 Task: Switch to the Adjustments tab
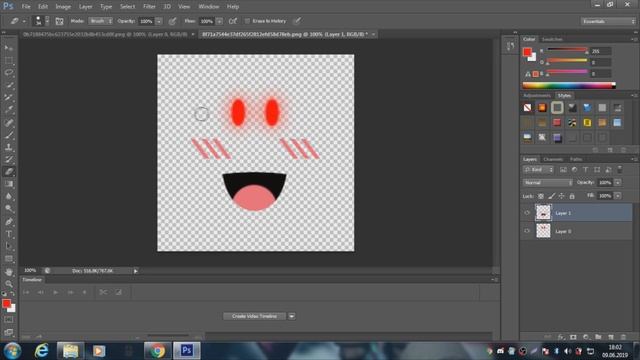(537, 96)
